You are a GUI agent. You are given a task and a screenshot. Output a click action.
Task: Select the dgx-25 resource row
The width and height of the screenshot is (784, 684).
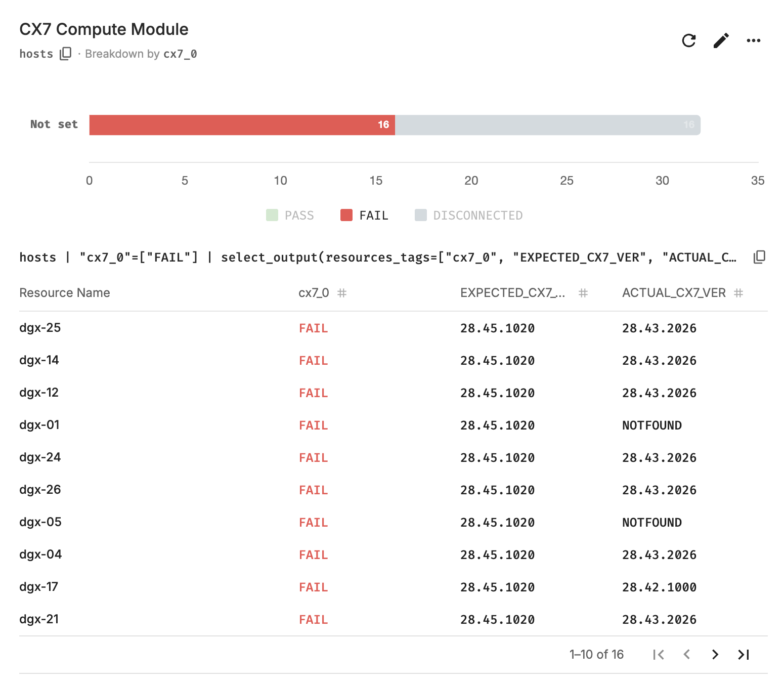[394, 328]
